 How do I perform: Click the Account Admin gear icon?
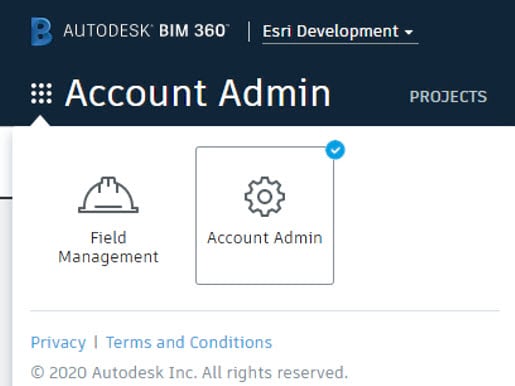tap(265, 197)
